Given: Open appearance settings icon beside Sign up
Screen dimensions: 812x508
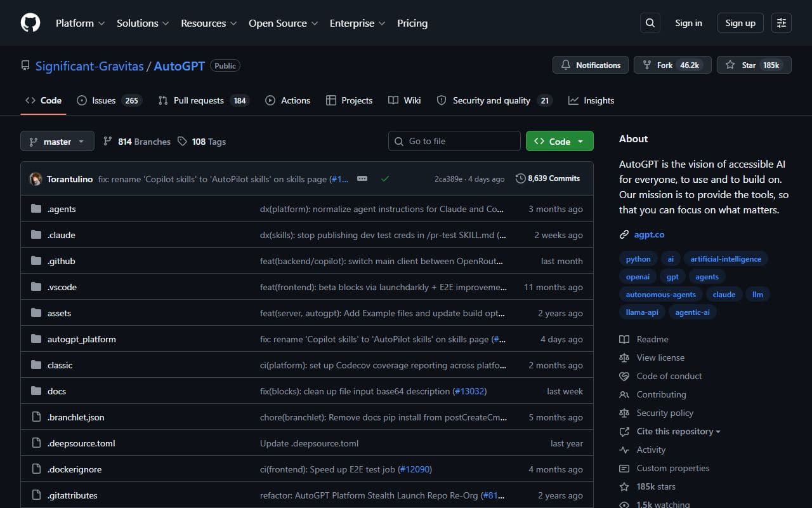Looking at the screenshot, I should tap(782, 23).
